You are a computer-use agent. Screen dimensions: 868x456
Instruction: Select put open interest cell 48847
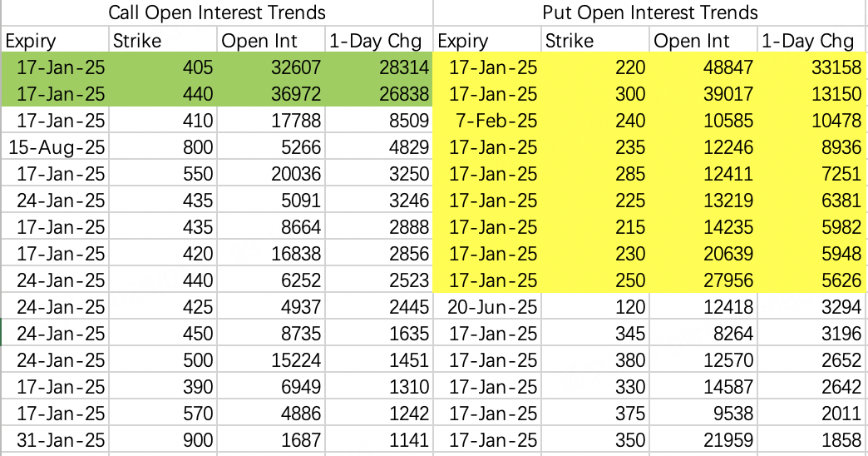click(x=703, y=67)
